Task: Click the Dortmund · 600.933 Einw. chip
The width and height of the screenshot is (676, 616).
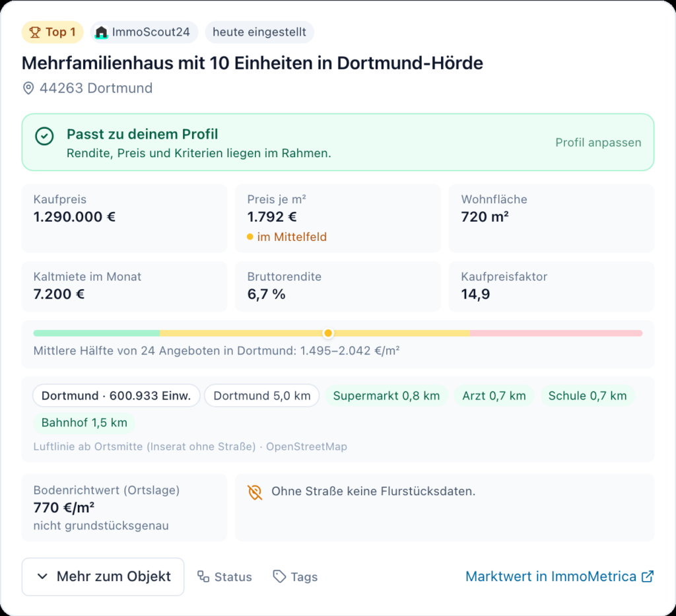Action: (x=116, y=395)
